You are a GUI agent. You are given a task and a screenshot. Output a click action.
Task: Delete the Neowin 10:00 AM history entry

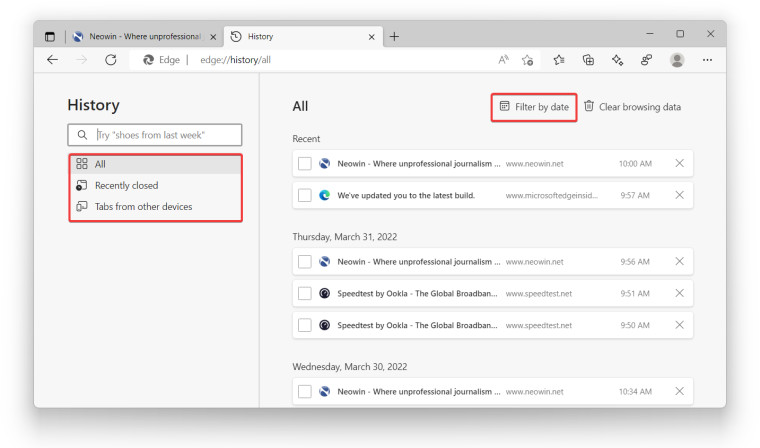pyautogui.click(x=680, y=163)
